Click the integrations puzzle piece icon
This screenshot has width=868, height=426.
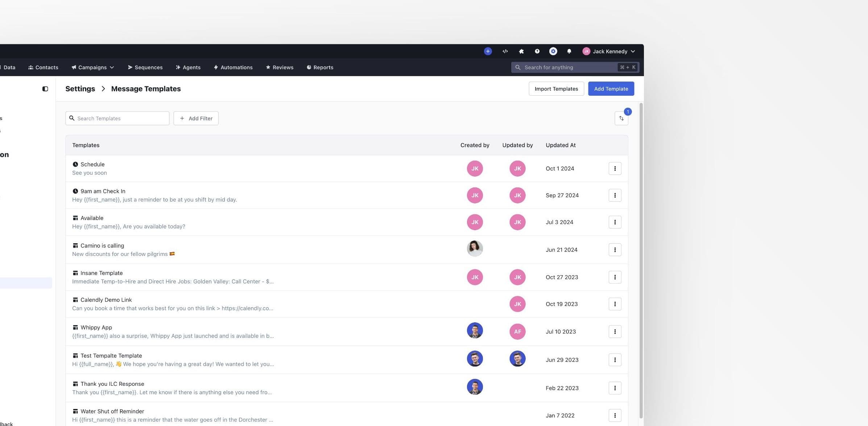(521, 51)
